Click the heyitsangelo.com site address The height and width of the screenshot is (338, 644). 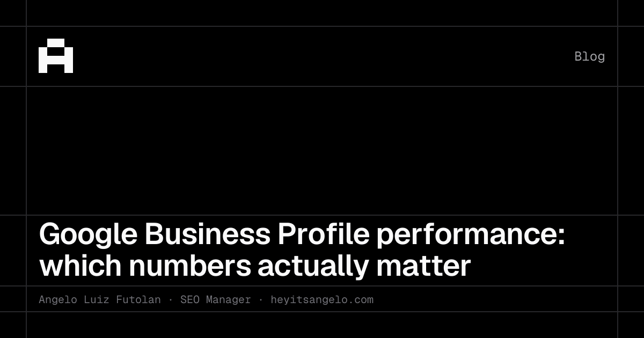coord(322,300)
